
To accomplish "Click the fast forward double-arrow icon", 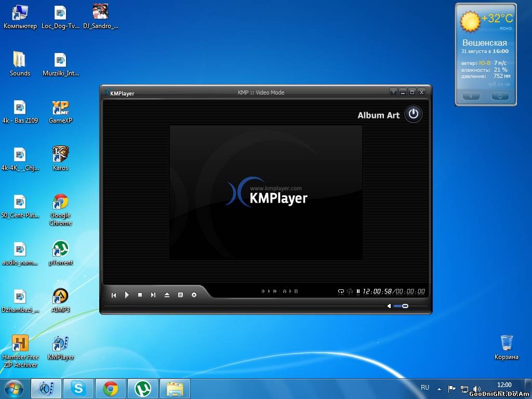I will pos(275,291).
